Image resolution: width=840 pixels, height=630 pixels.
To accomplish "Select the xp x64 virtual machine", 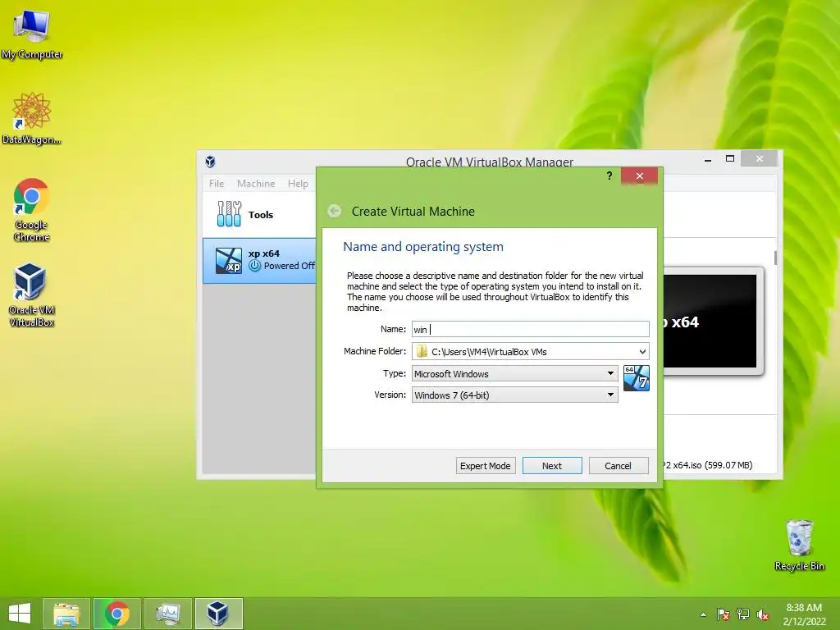I will (259, 260).
